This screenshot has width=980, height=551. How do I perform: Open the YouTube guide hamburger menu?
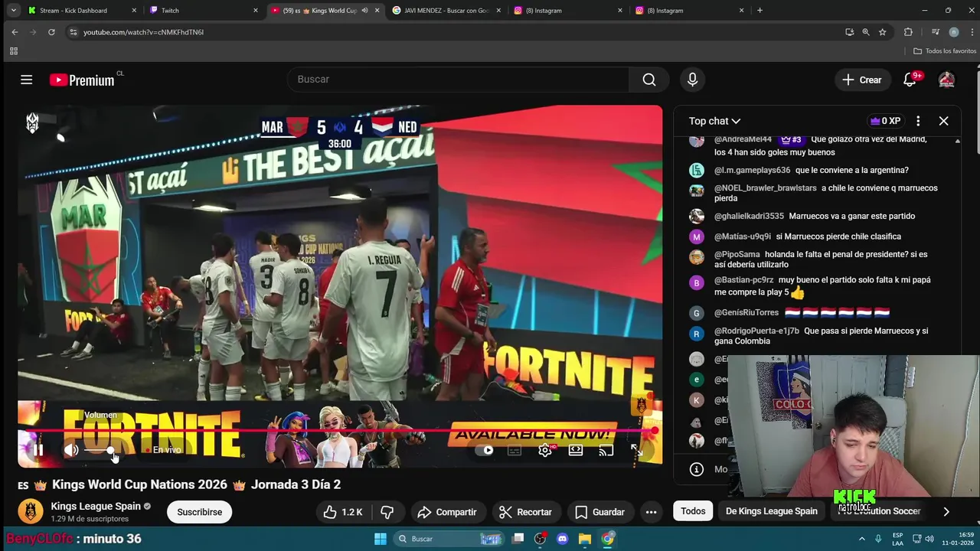pos(27,80)
